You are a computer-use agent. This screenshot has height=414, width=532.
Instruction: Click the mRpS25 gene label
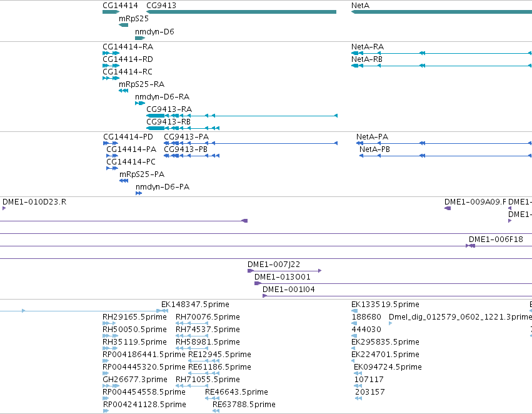point(134,19)
